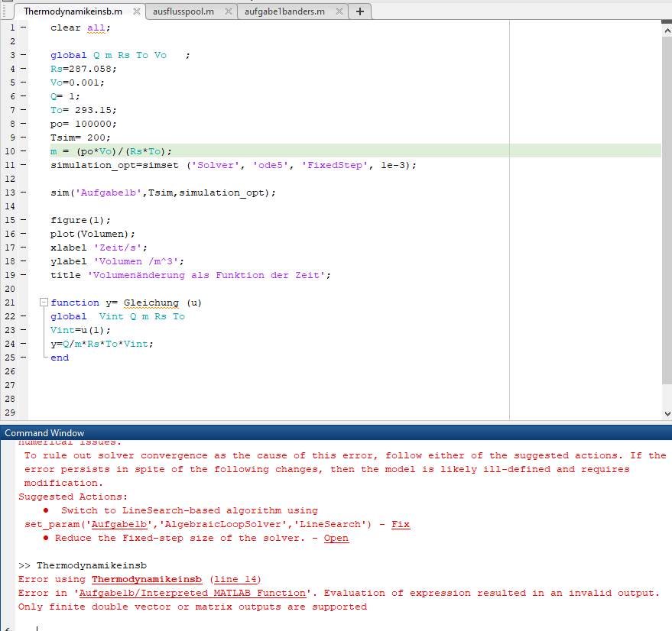Set a breakpoint on line 13

click(x=21, y=193)
